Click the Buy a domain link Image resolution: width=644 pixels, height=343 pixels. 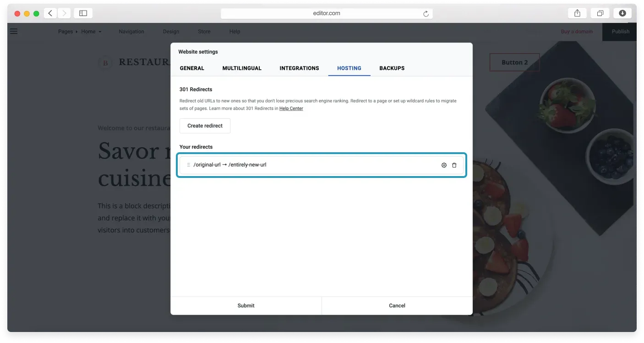click(x=577, y=32)
